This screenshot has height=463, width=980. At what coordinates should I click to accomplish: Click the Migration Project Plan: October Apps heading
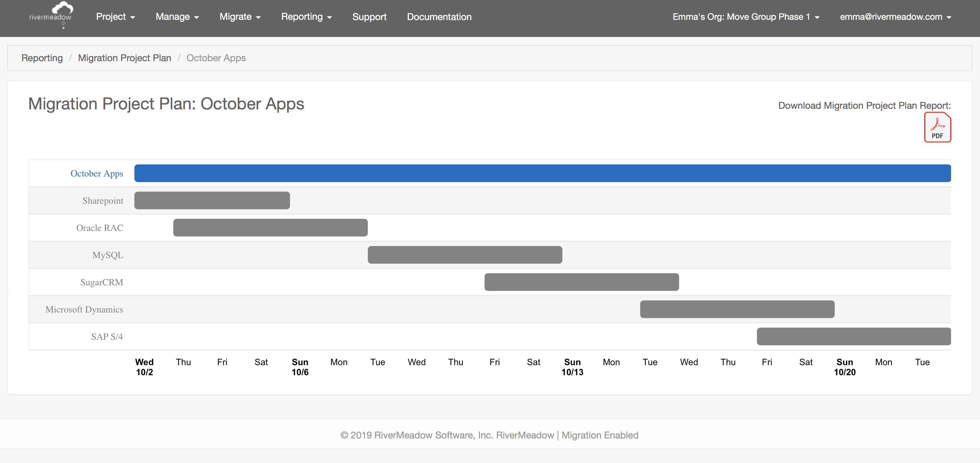(x=166, y=104)
